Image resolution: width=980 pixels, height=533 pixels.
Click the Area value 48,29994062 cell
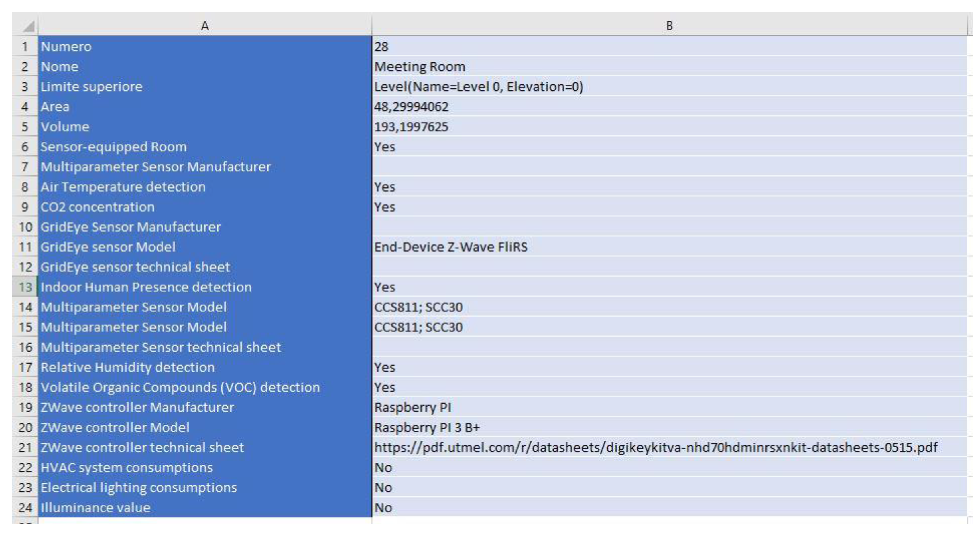click(411, 107)
